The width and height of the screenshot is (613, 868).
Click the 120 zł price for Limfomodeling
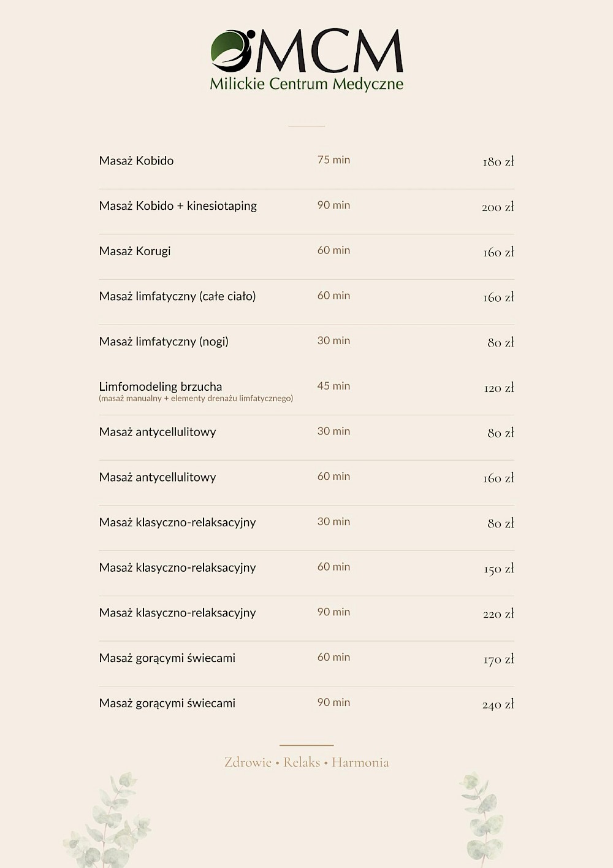click(x=499, y=388)
